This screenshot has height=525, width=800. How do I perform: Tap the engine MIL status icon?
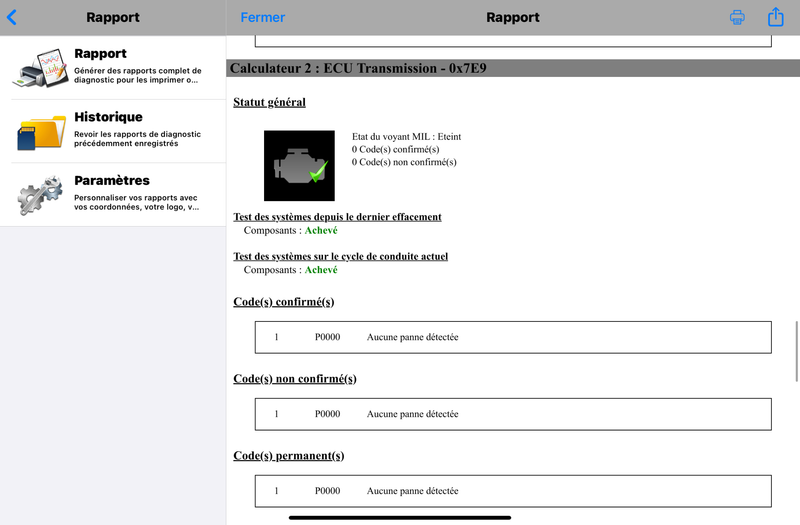pyautogui.click(x=299, y=166)
